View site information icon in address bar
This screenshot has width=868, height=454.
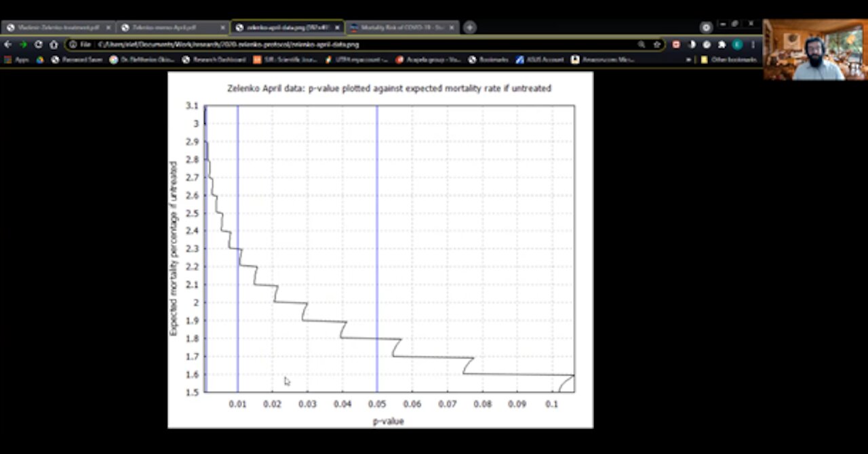pos(73,44)
